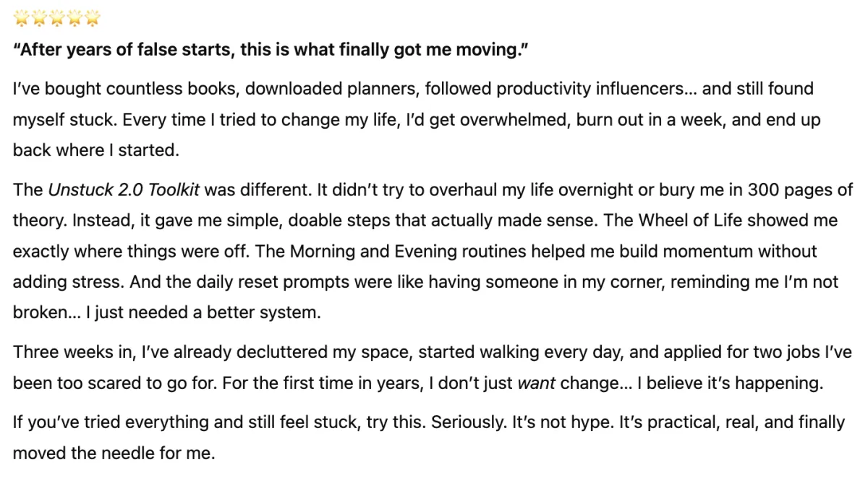Image resolution: width=868 pixels, height=478 pixels.
Task: Click the fifth and last rating star
Action: pos(93,17)
